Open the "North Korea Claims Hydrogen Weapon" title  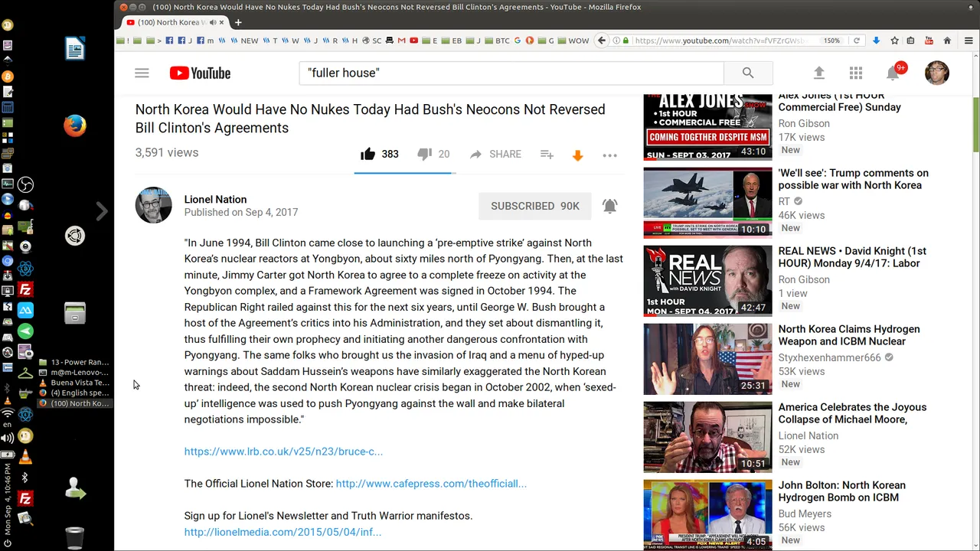coord(849,335)
